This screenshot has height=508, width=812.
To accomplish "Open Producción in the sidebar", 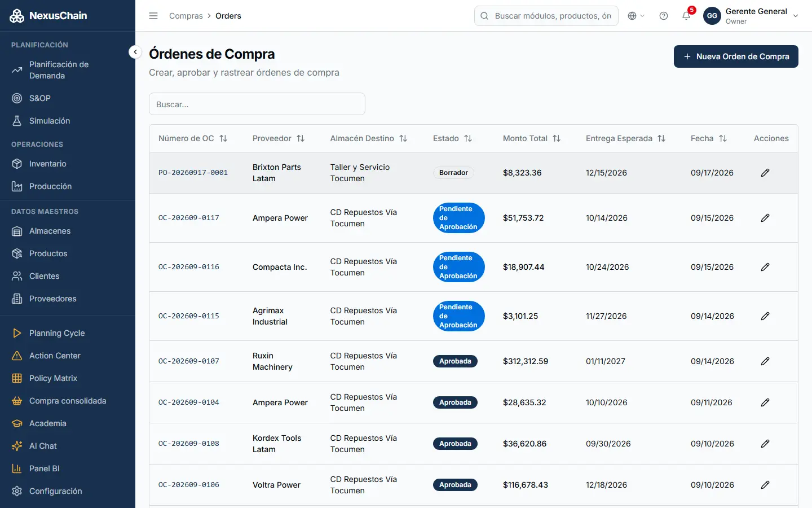I will pyautogui.click(x=68, y=186).
